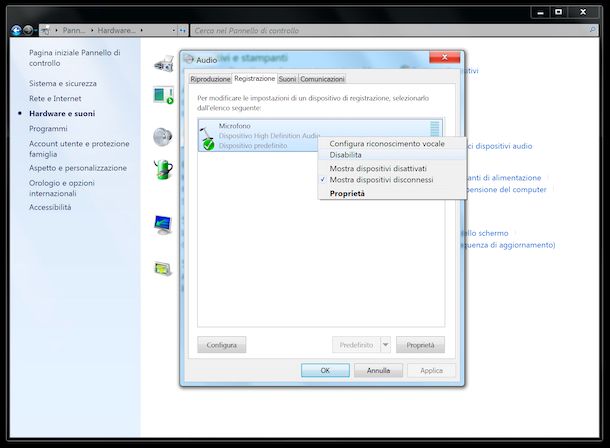Click the Predefinito button
The image size is (610, 448).
tap(356, 345)
